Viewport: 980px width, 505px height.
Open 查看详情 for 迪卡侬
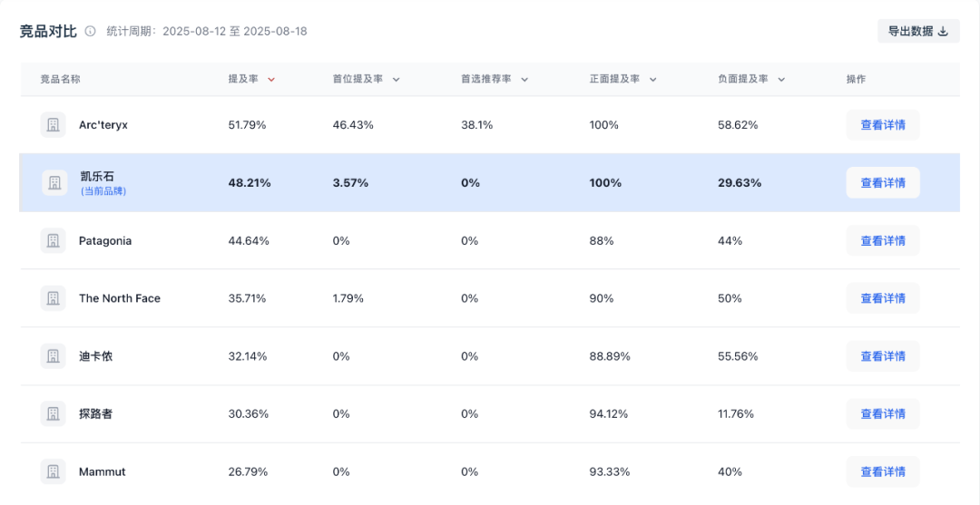point(883,356)
